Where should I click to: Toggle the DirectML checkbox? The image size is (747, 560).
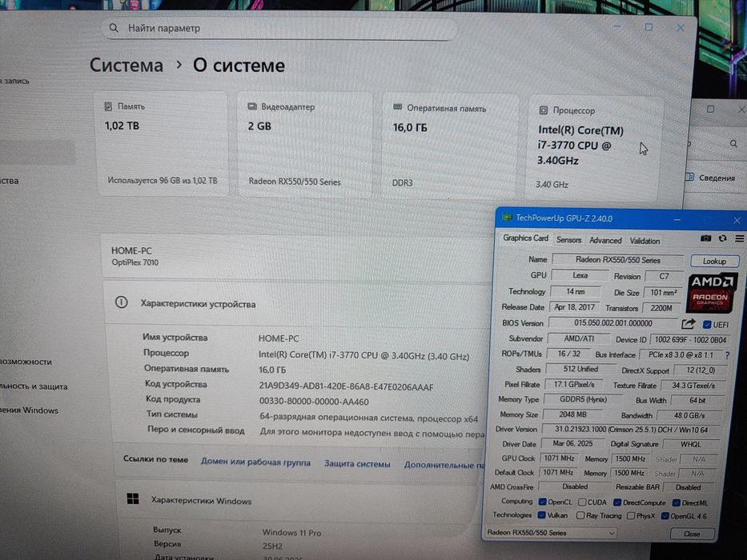pos(676,503)
